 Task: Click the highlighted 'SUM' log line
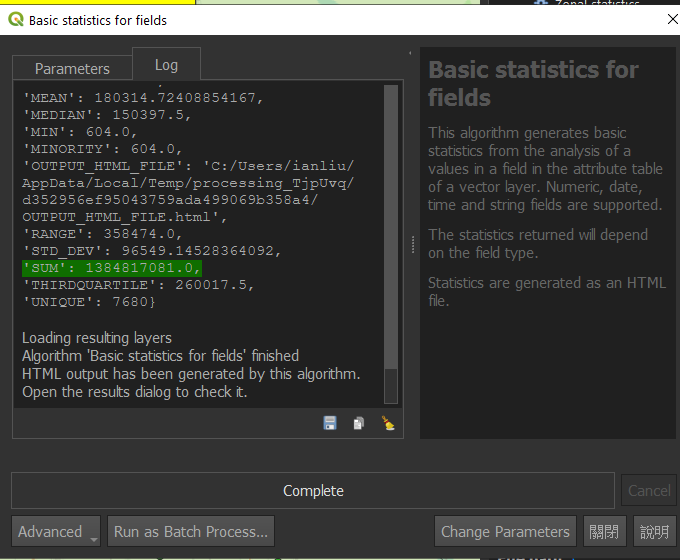tap(112, 268)
